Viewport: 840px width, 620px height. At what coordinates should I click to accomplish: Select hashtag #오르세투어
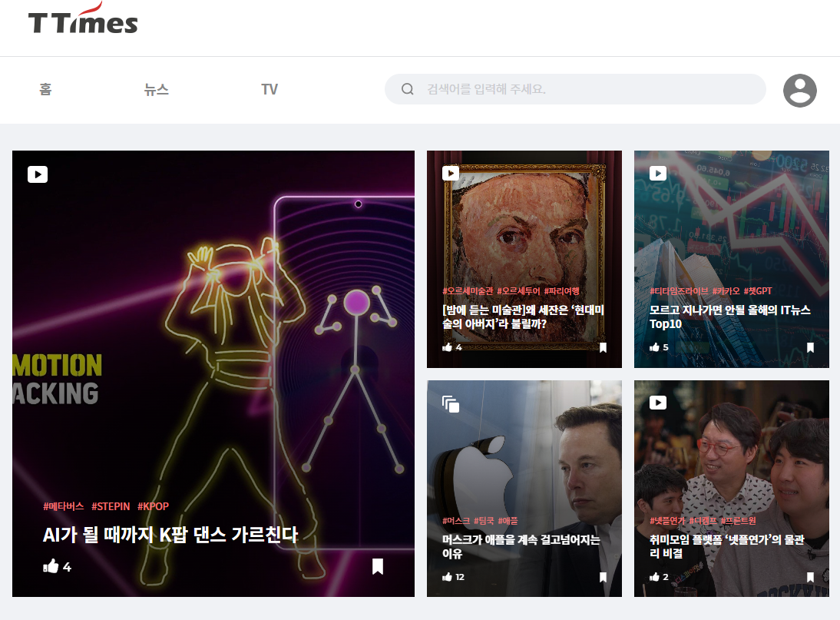[x=518, y=291]
